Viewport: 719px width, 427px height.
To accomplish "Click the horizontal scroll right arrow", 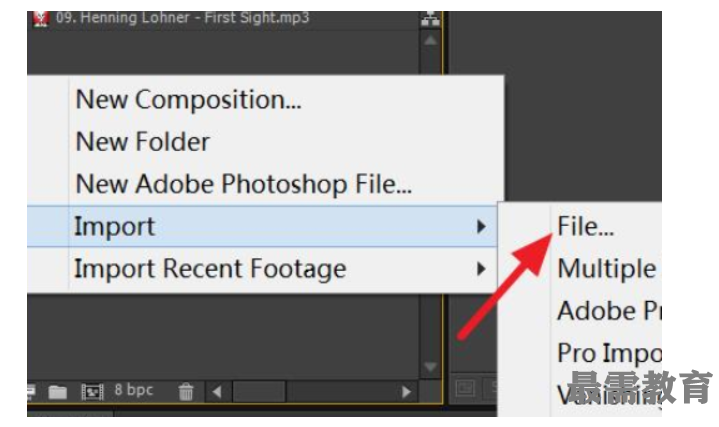I will (406, 392).
